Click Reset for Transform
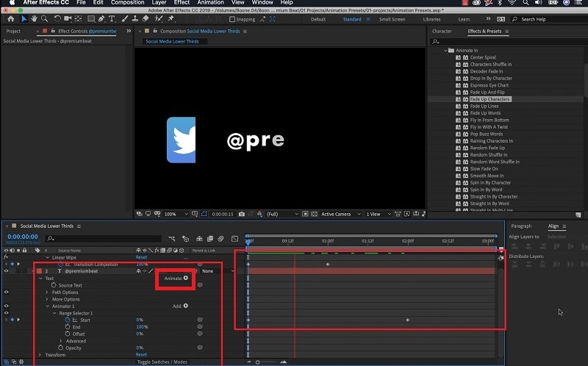 pyautogui.click(x=141, y=355)
